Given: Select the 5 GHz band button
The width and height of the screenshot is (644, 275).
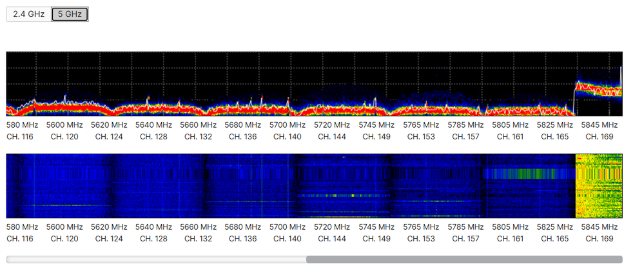Looking at the screenshot, I should [x=70, y=14].
